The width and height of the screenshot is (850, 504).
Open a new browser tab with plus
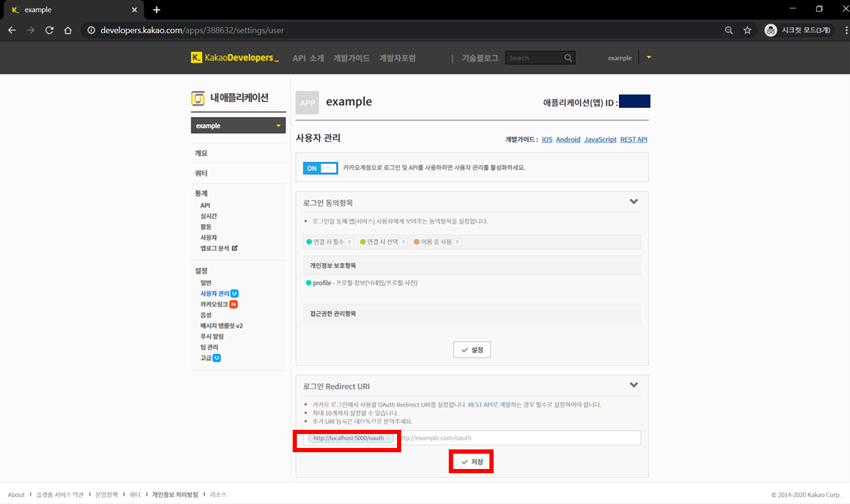157,10
